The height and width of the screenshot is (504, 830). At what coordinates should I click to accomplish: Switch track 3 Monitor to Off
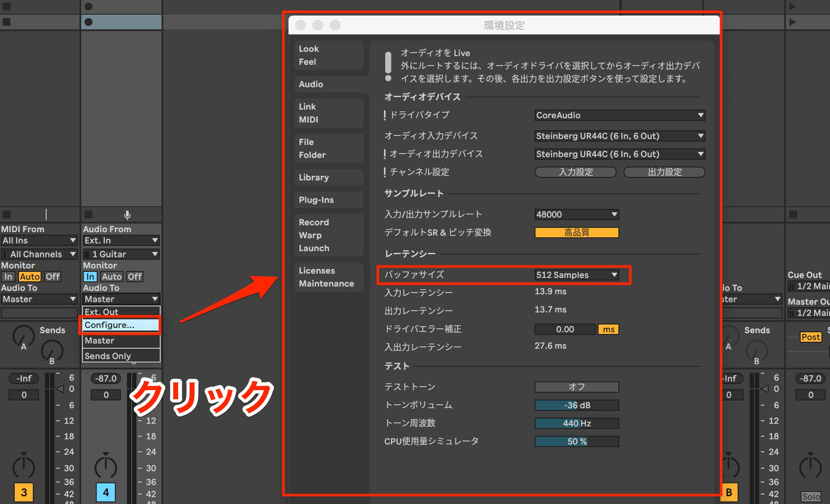pos(53,277)
